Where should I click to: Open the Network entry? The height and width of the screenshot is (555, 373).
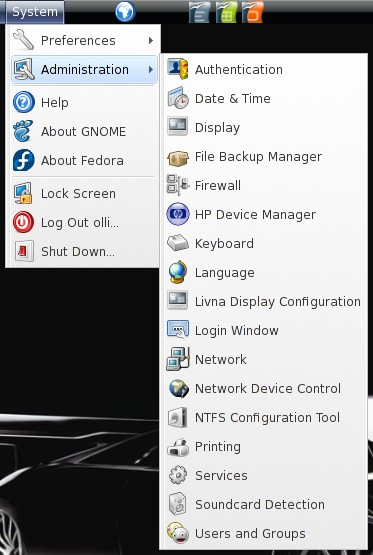pos(264,360)
